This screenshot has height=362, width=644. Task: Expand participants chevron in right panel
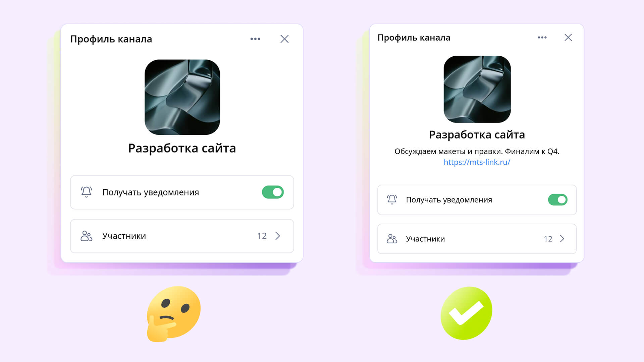562,239
